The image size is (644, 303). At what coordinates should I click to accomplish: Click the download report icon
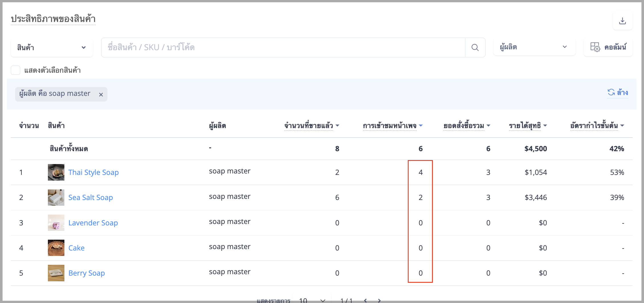(623, 21)
